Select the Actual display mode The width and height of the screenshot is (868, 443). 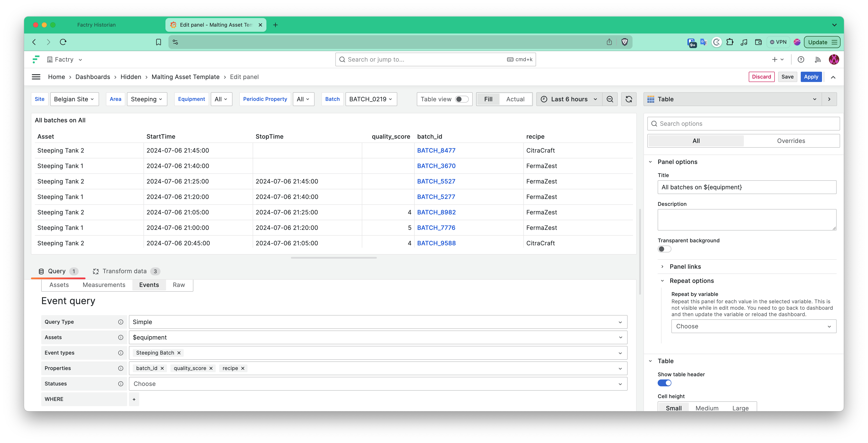click(x=515, y=99)
